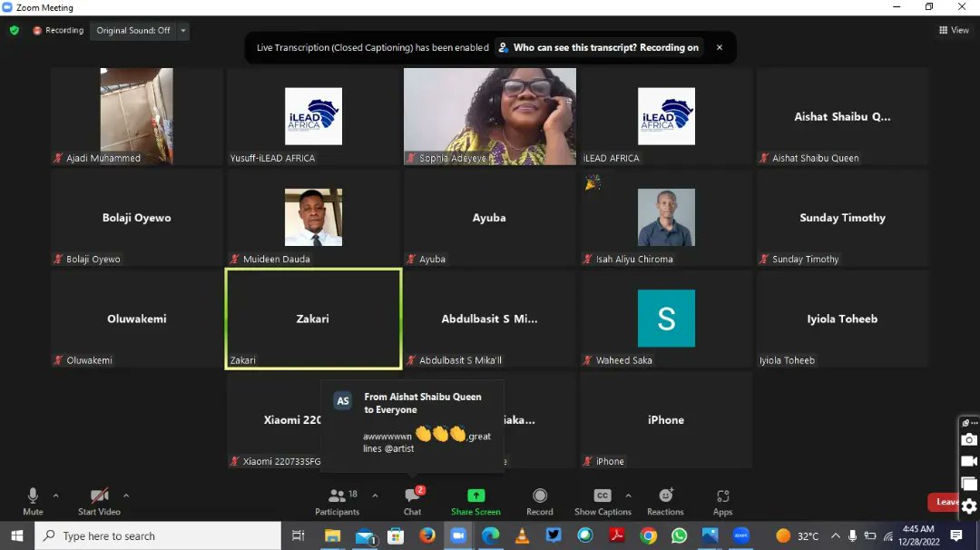Click the video recorder icon in side overlay
Image resolution: width=980 pixels, height=550 pixels.
[969, 461]
